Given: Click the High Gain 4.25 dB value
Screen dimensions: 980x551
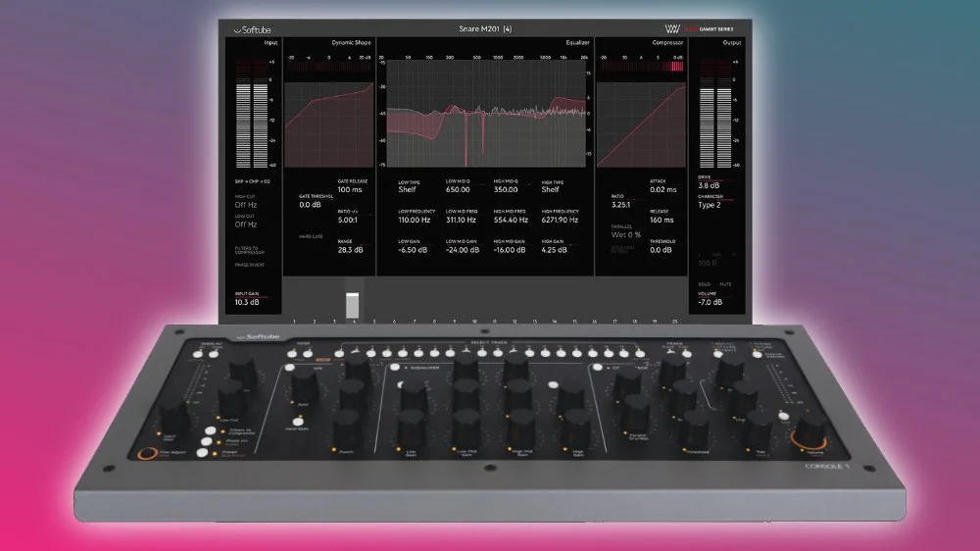Looking at the screenshot, I should pos(554,250).
